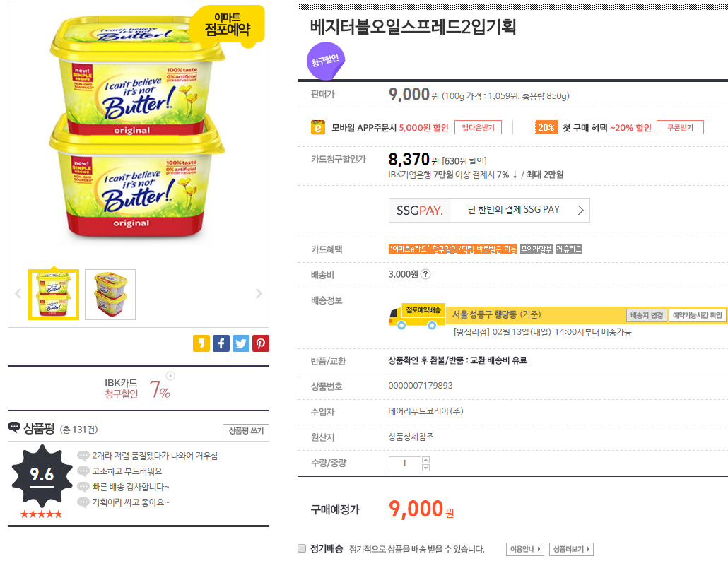Decrease quantity with the down arrow

[x=425, y=468]
